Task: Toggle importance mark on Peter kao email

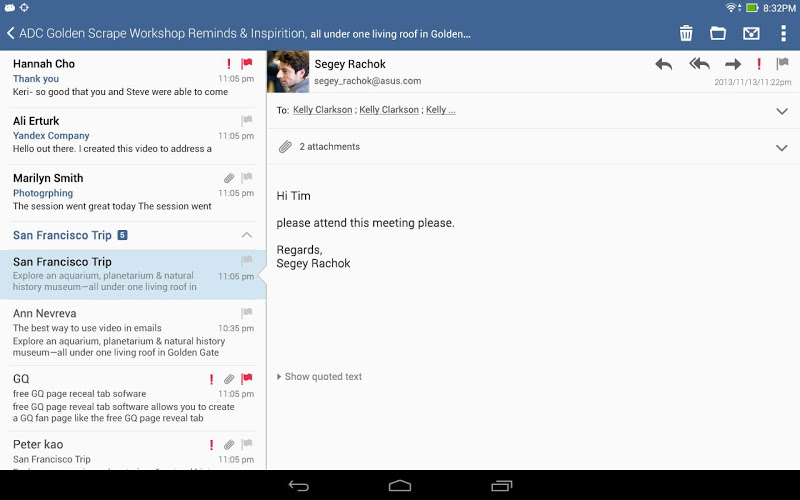Action: (x=211, y=444)
